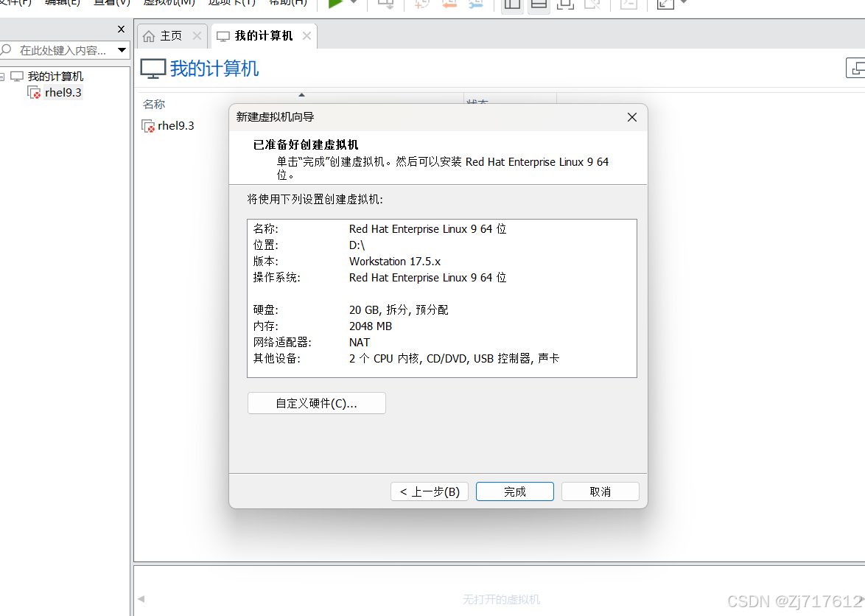
Task: Close the 主页 tab
Action: 197,36
